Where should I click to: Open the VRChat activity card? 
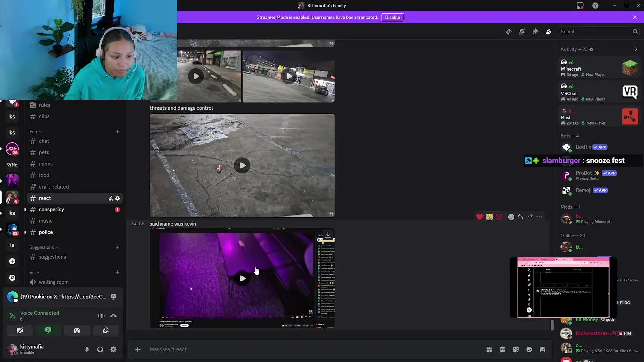tap(599, 93)
